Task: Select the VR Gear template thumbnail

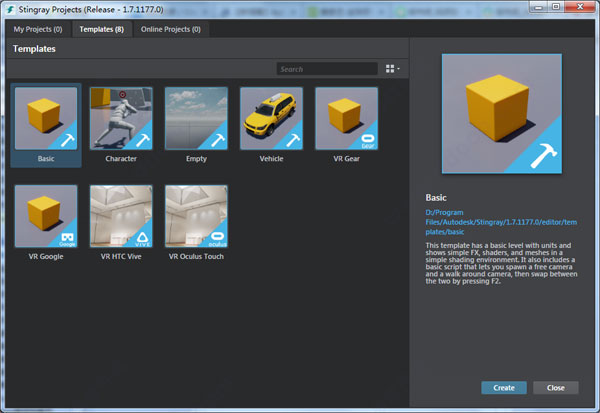Action: [x=346, y=118]
